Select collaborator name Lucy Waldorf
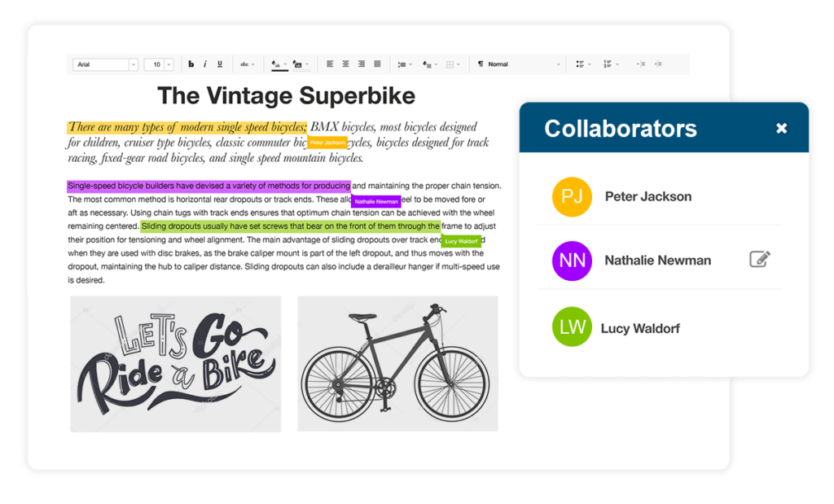The image size is (834, 504). pos(640,329)
